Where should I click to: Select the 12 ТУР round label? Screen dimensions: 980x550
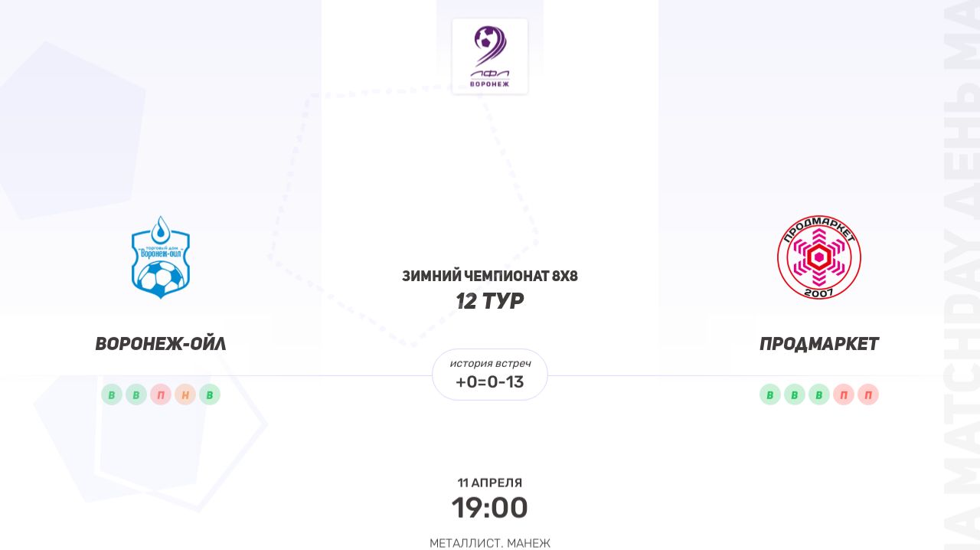[490, 302]
